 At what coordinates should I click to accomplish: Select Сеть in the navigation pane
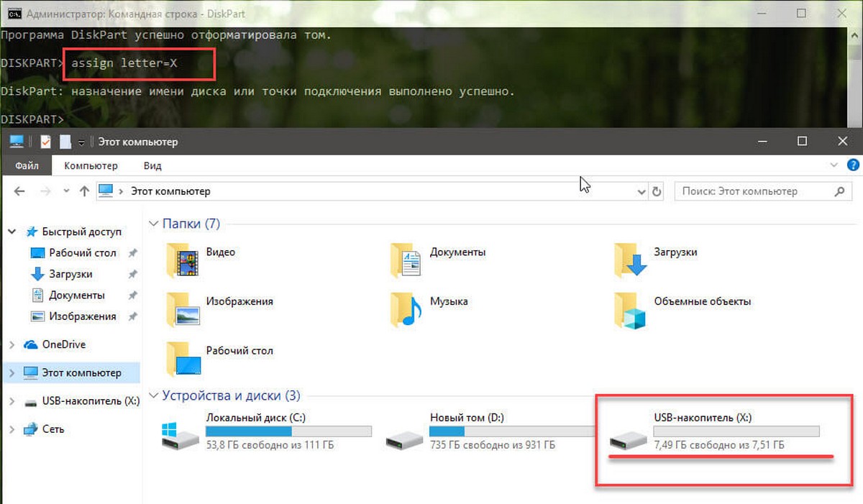click(53, 429)
